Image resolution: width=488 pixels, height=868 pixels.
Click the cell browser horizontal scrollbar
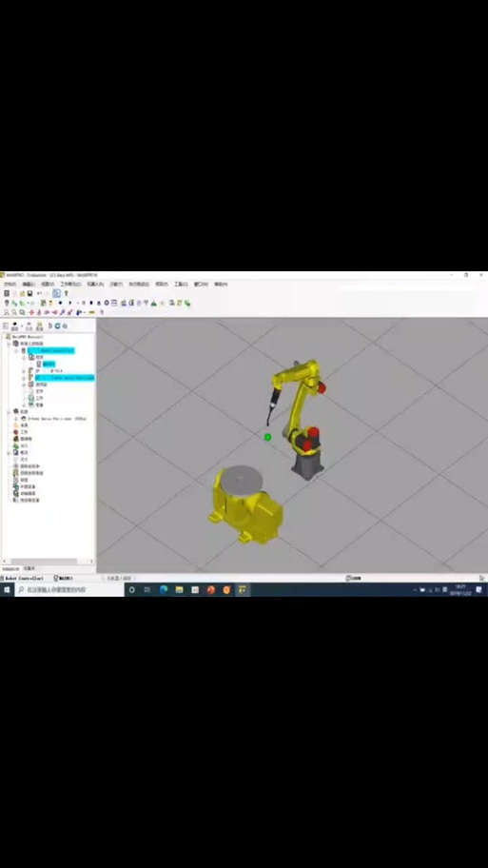click(x=48, y=562)
